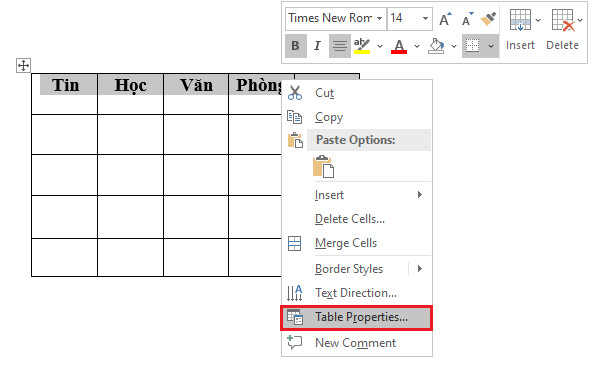
Task: Click the empty cell below Tin header
Action: click(x=65, y=134)
